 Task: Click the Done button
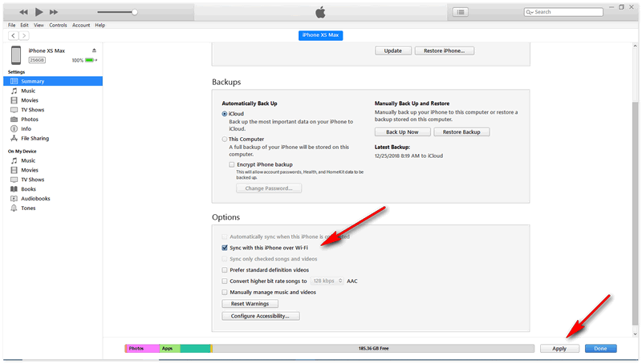[600, 349]
